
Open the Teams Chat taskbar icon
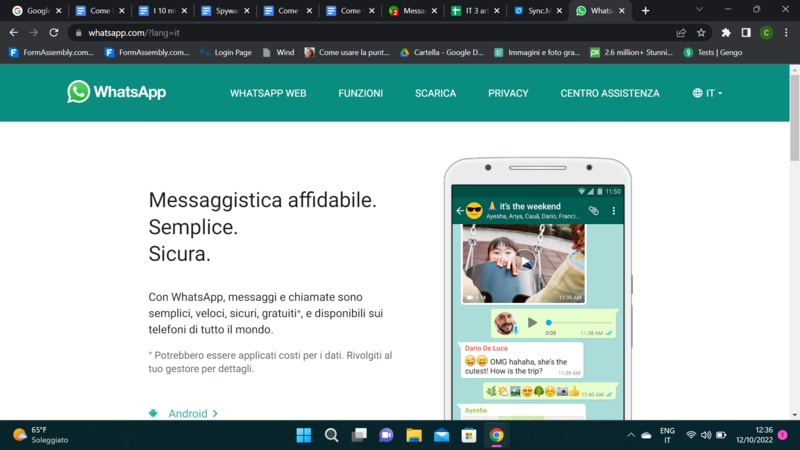click(x=386, y=435)
